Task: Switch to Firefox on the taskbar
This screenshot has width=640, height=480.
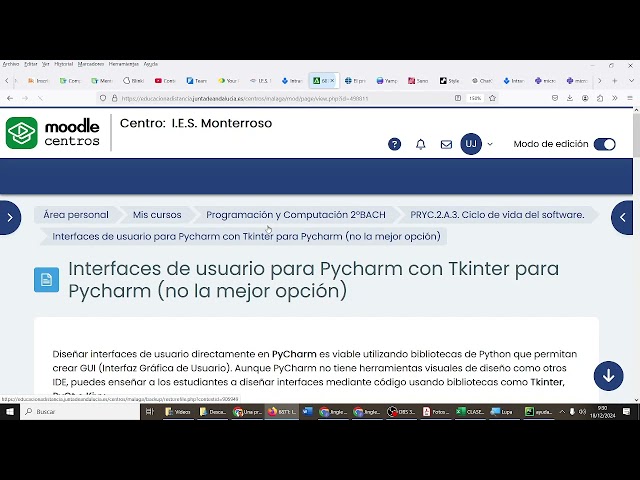Action: click(x=281, y=412)
